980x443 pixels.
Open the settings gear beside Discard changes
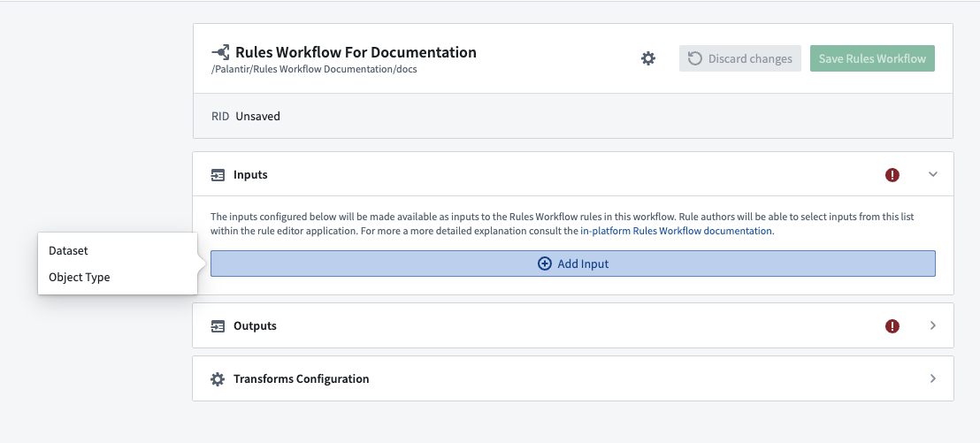coord(648,58)
